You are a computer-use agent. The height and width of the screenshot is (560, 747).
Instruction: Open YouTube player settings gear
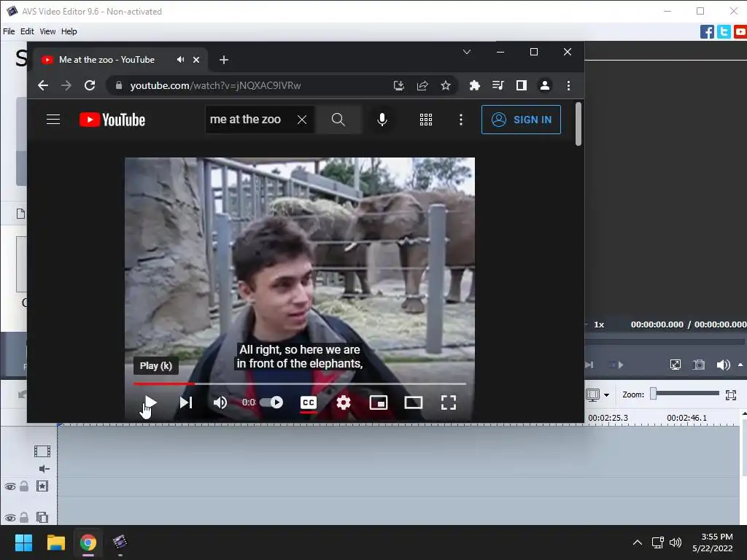coord(344,402)
